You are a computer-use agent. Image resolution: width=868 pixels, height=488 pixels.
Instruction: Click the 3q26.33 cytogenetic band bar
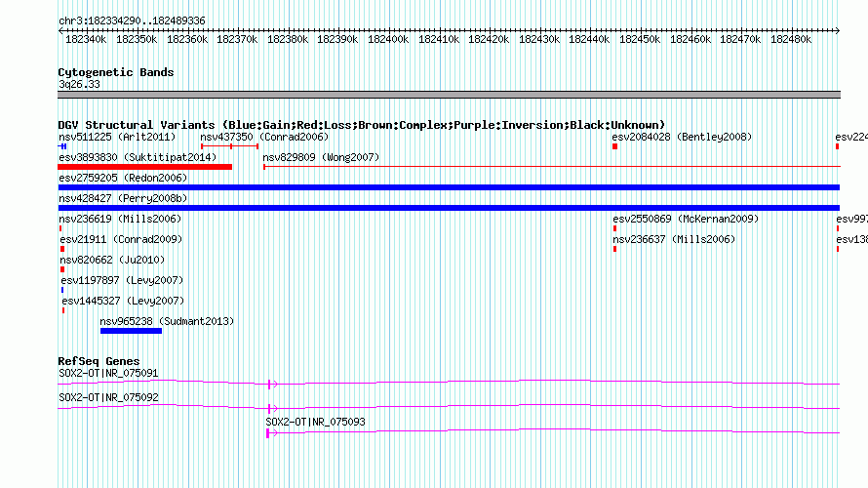(x=449, y=95)
